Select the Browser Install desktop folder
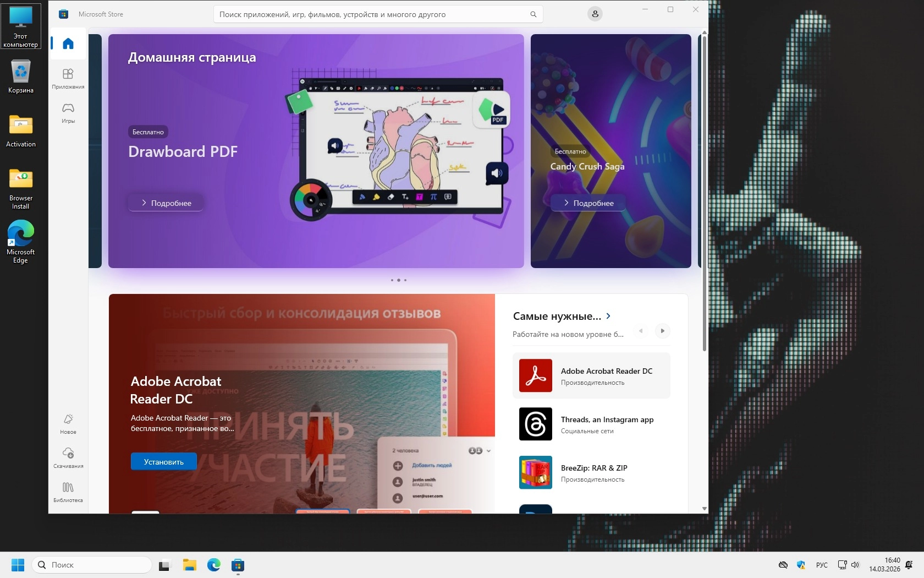The image size is (924, 578). click(x=21, y=189)
